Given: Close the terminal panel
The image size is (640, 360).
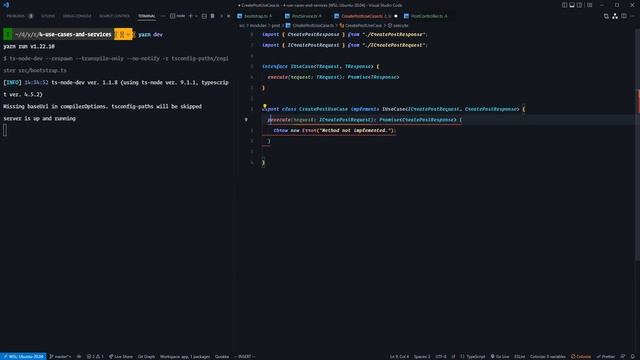Looking at the screenshot, I should [x=229, y=16].
